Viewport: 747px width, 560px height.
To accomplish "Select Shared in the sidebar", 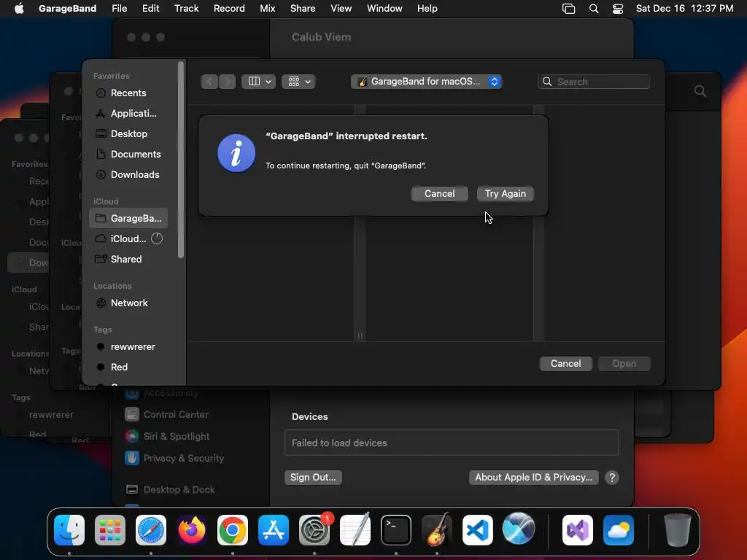I will 128,260.
